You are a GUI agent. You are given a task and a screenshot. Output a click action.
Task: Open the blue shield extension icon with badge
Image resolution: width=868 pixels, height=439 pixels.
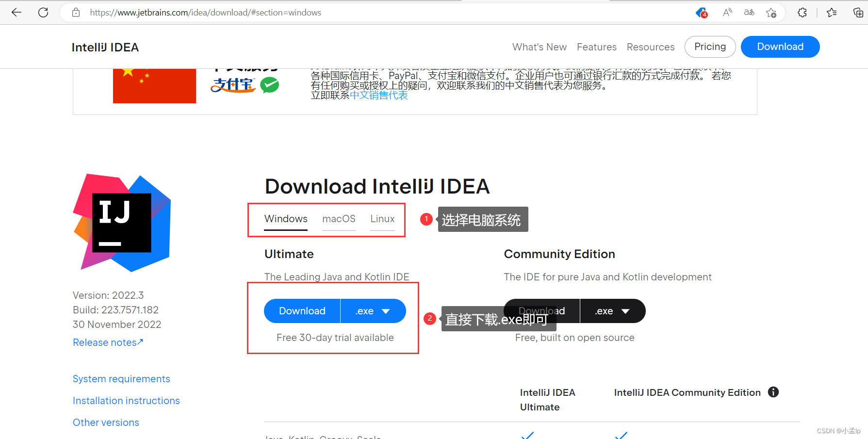click(x=702, y=13)
